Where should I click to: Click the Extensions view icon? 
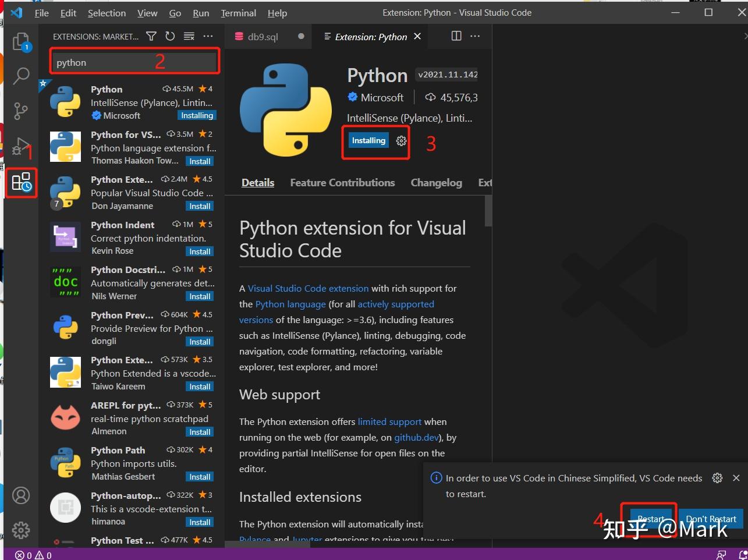pyautogui.click(x=22, y=183)
